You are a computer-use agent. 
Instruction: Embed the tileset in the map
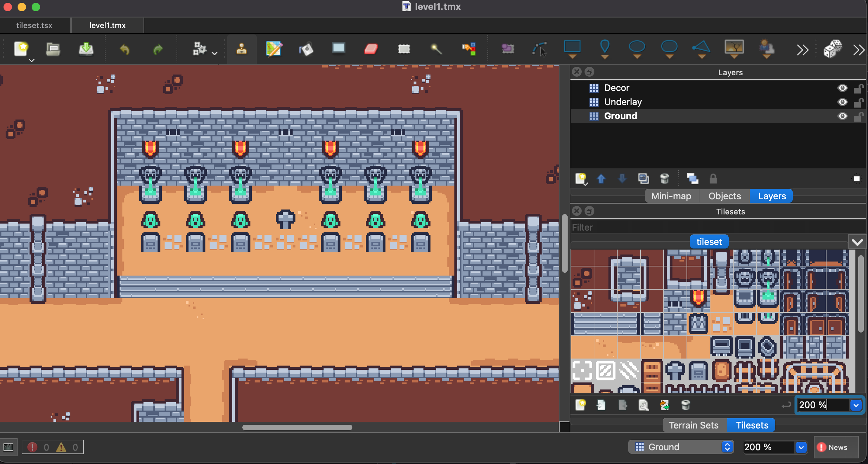point(601,405)
